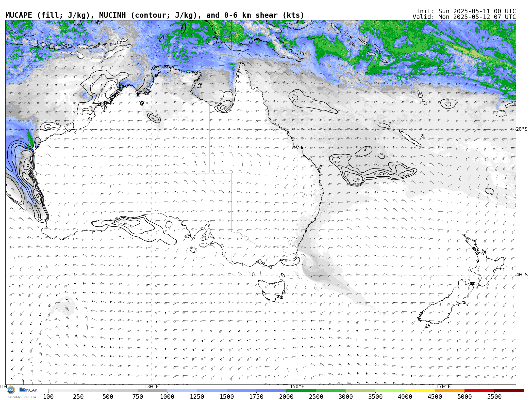Click the colorbar tick label 1250

click(x=197, y=397)
